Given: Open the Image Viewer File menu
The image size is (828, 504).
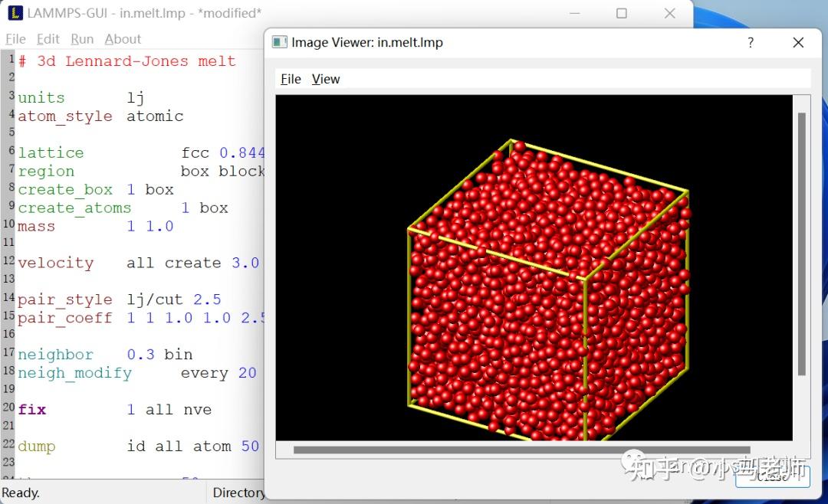Looking at the screenshot, I should [291, 79].
